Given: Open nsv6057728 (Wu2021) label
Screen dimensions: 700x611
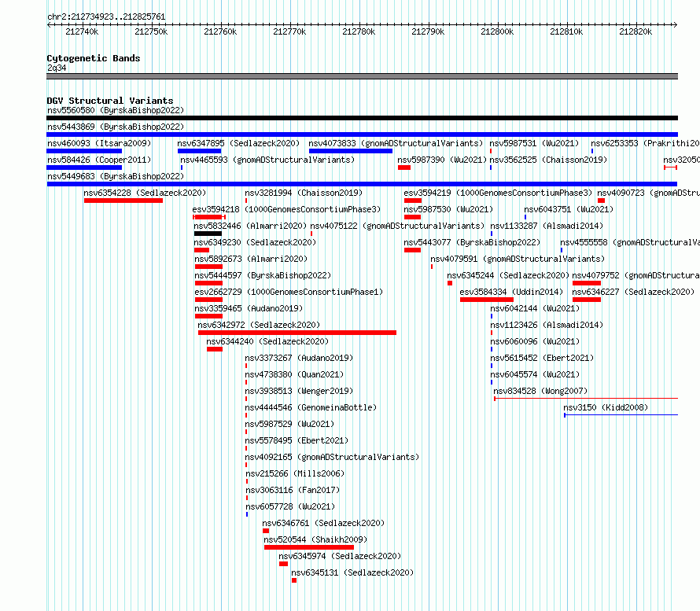Looking at the screenshot, I should click(x=290, y=506).
